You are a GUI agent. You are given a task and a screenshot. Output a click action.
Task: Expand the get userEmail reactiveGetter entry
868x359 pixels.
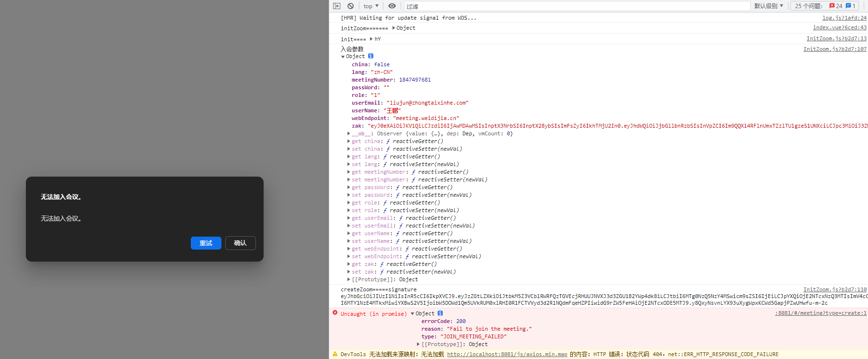tap(348, 218)
